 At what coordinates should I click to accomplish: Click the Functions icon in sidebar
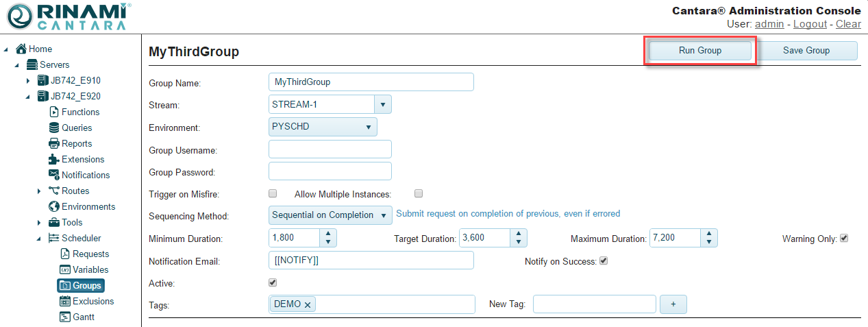point(54,112)
